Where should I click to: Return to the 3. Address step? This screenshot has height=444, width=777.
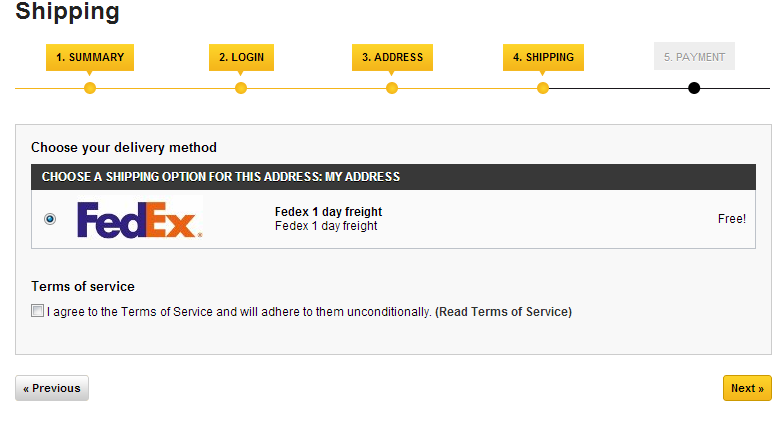pyautogui.click(x=392, y=57)
